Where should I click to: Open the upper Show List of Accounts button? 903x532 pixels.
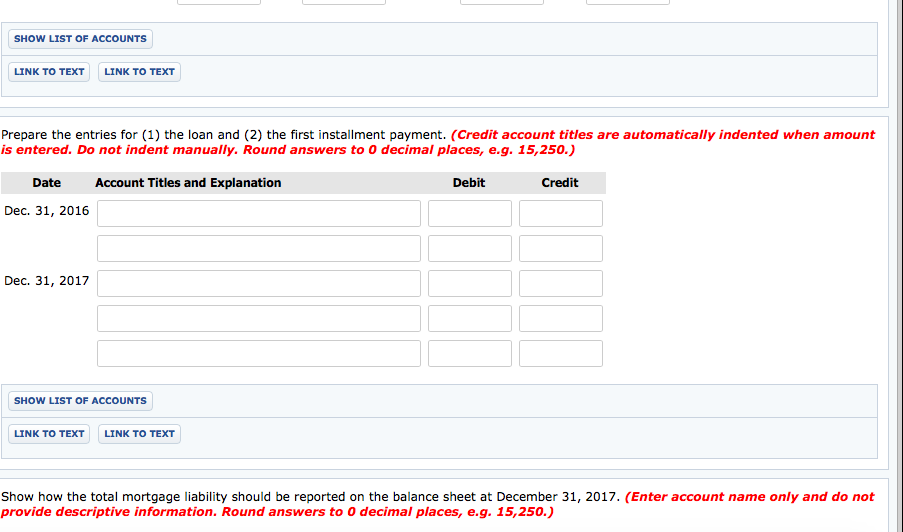(x=80, y=39)
